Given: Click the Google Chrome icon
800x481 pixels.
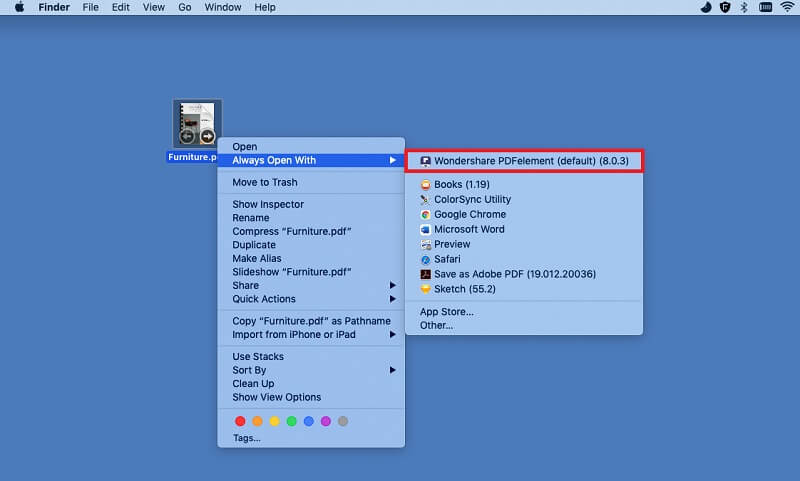Looking at the screenshot, I should tap(425, 214).
